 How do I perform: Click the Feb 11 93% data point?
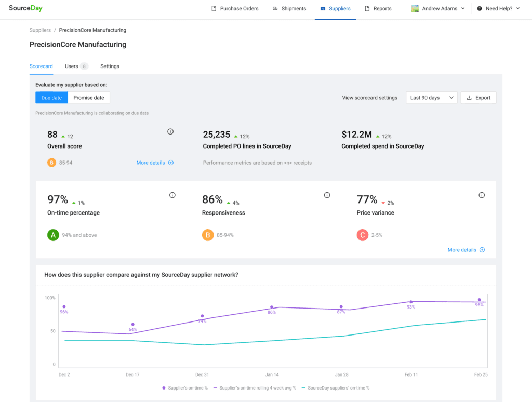411,301
